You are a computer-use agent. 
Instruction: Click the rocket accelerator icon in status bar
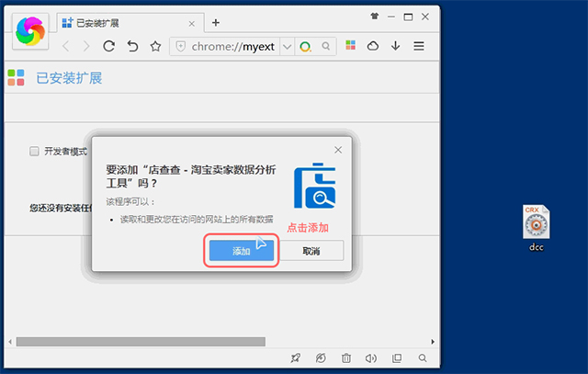pyautogui.click(x=296, y=358)
